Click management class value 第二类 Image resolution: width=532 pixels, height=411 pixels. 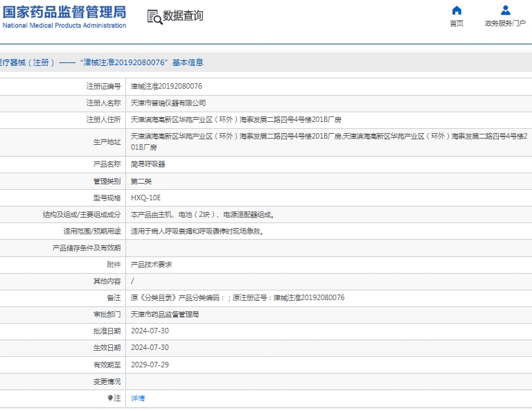(x=141, y=181)
